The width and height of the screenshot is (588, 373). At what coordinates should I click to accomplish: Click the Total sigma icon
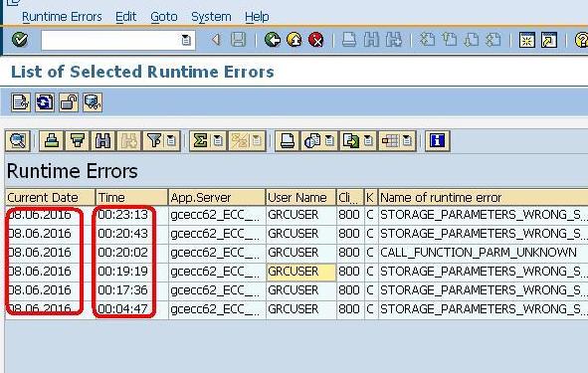tap(200, 141)
